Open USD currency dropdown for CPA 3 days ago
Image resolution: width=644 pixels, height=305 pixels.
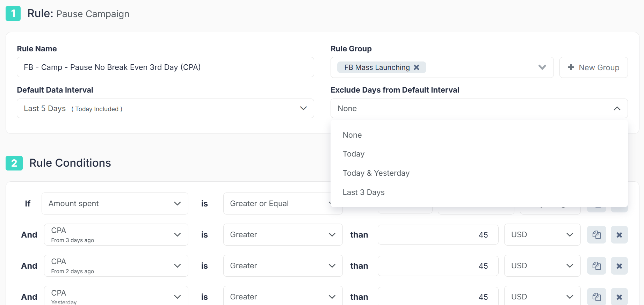coord(542,235)
